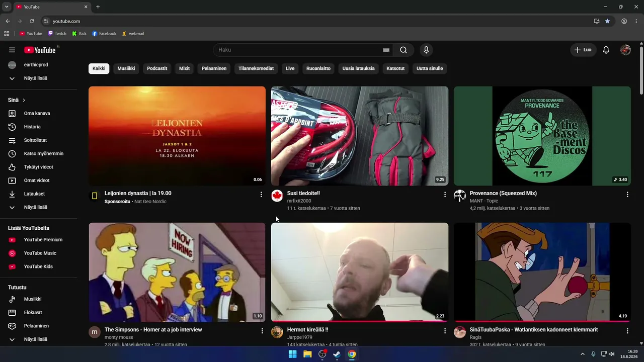Open the account avatar menu
This screenshot has width=644, height=362.
[x=625, y=50]
